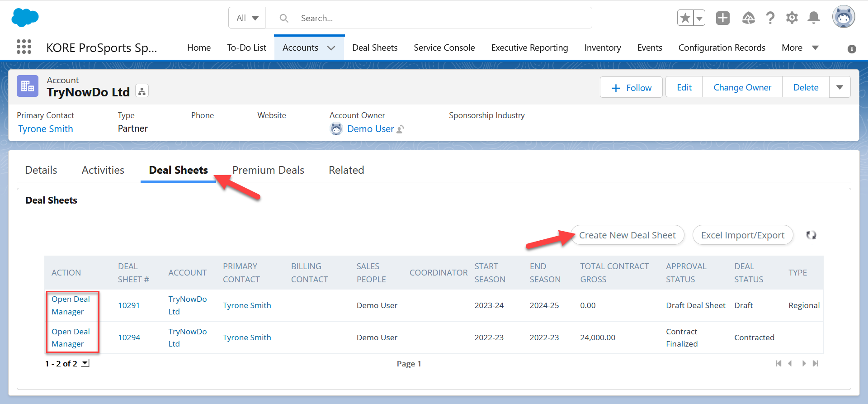
Task: Go to the first page of results
Action: click(x=778, y=363)
